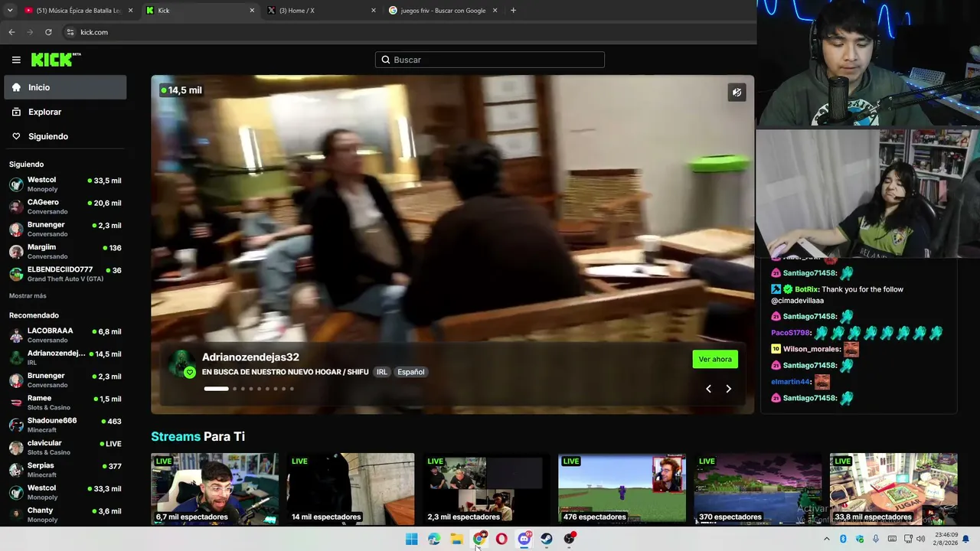Open Shadoune666 Minecraft channel
The height and width of the screenshot is (551, 980).
coord(65,425)
